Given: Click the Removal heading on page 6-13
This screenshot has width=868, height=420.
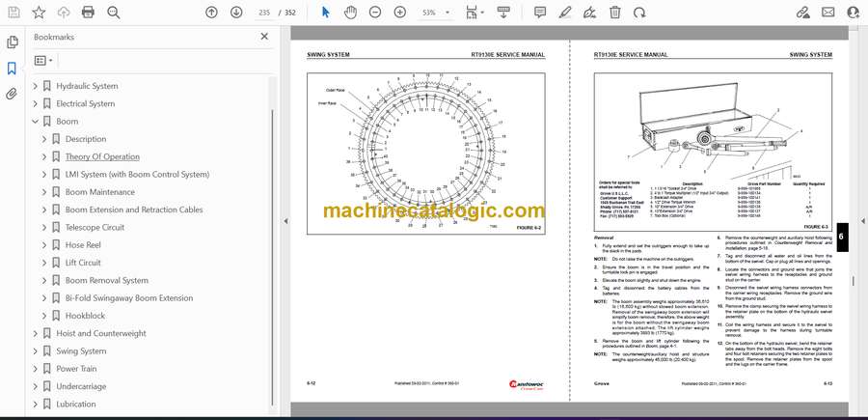Looking at the screenshot, I should [603, 238].
